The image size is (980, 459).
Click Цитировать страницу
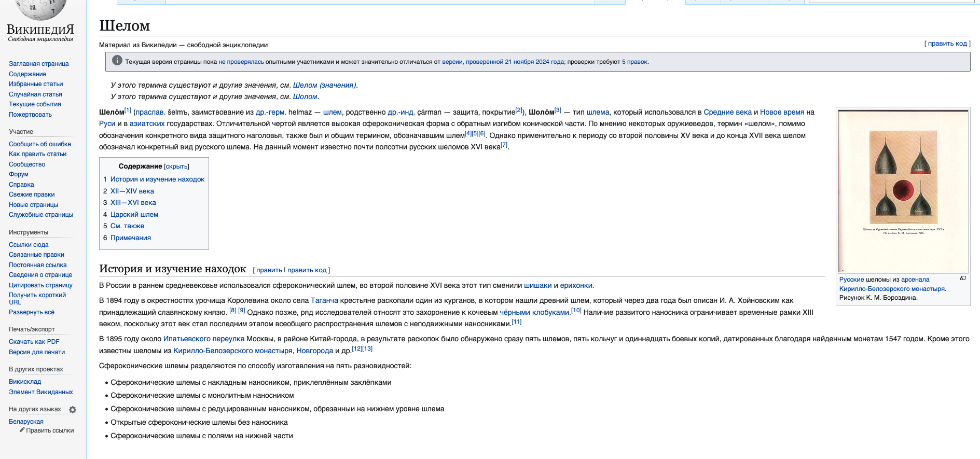coord(40,285)
